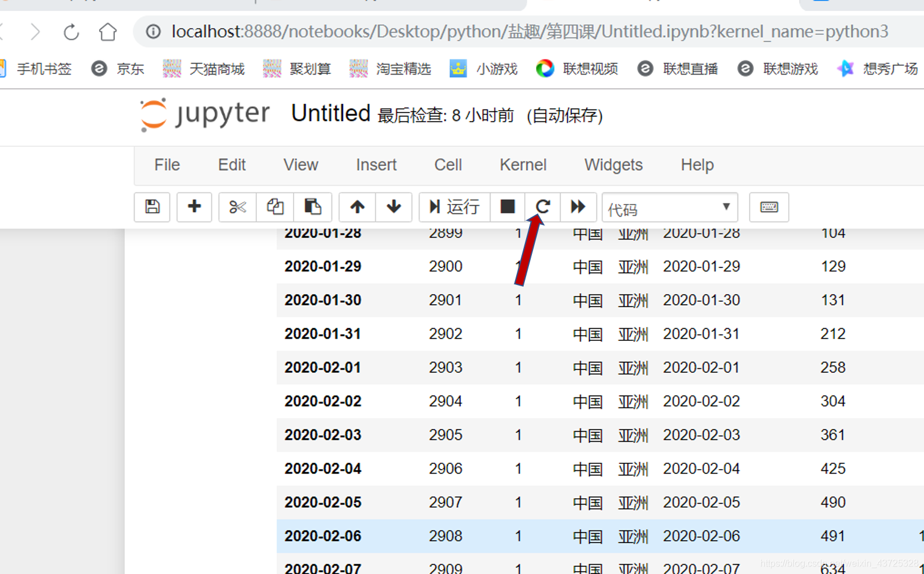Select the highlighted 2020-02-06 index cell
This screenshot has width=924, height=574.
(323, 536)
